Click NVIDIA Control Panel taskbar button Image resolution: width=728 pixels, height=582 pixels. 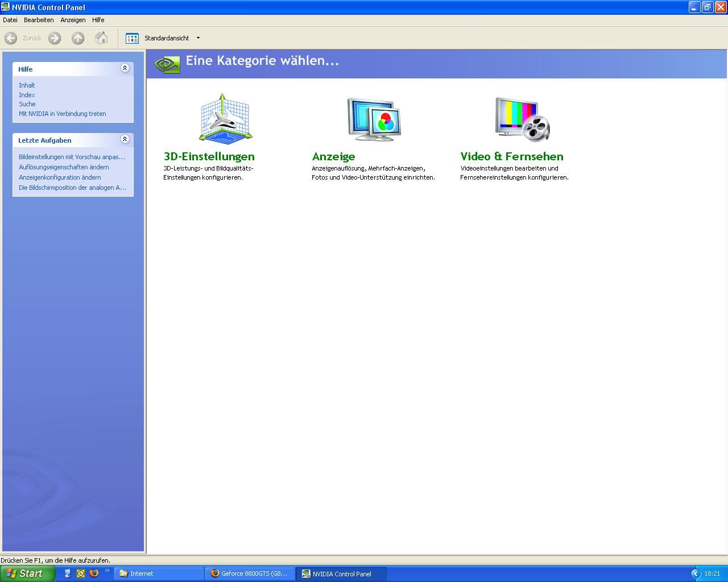coord(341,573)
